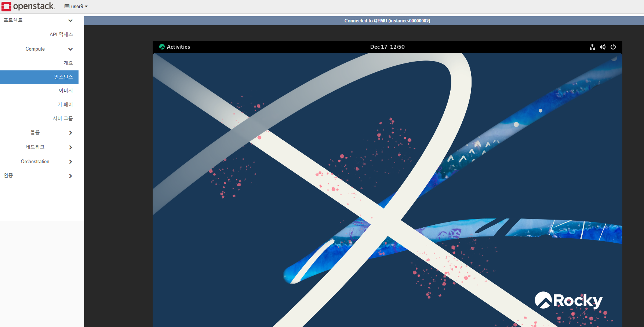
Task: Open the API 액세스 page
Action: [x=61, y=34]
